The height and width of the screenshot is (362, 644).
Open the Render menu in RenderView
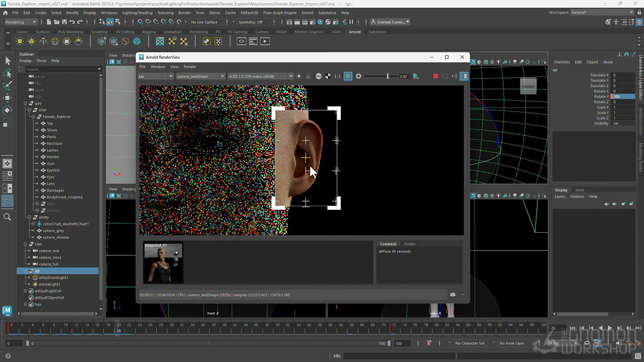(x=190, y=66)
